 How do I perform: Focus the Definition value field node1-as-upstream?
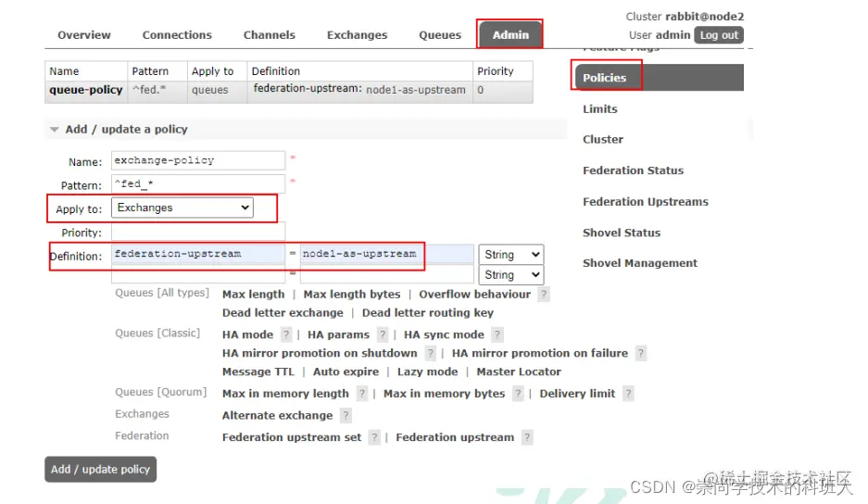pyautogui.click(x=386, y=254)
